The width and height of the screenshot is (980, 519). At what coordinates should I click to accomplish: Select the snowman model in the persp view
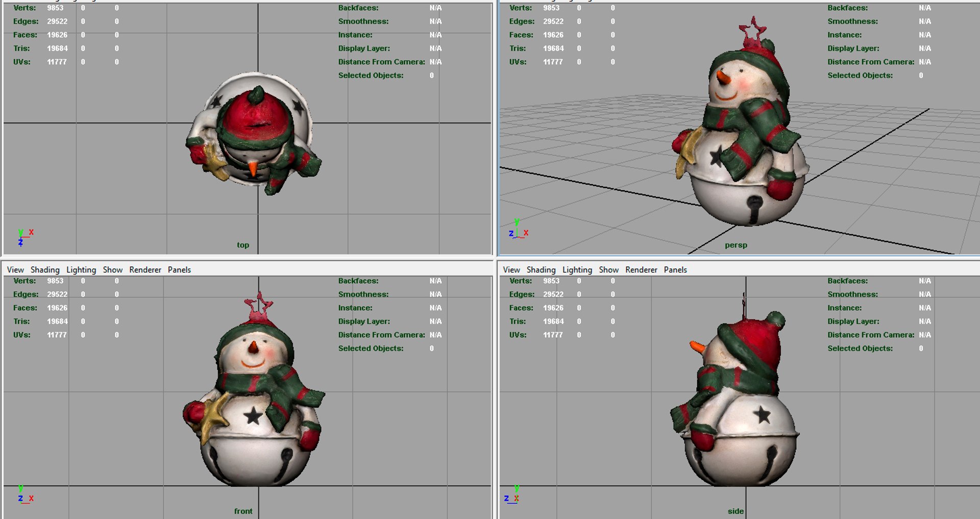(740, 121)
